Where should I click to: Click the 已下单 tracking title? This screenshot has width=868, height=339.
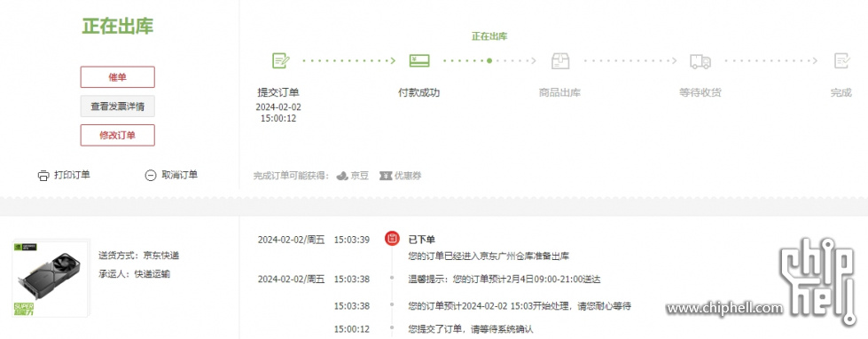point(421,240)
